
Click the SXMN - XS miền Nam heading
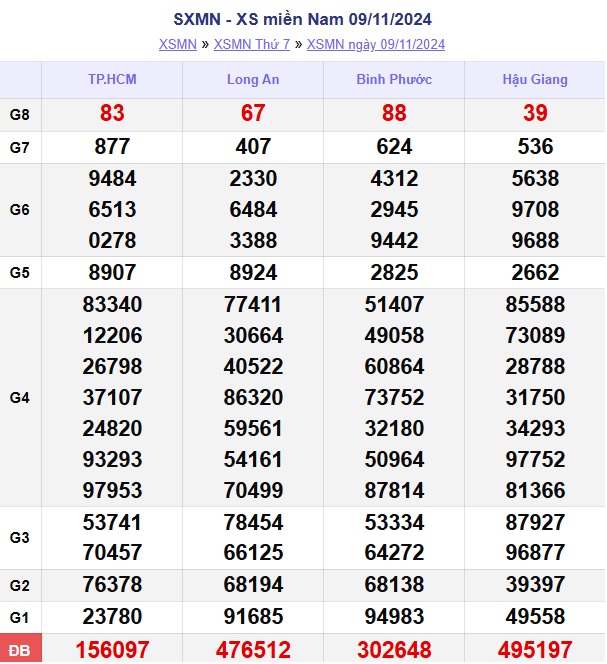[x=302, y=20]
